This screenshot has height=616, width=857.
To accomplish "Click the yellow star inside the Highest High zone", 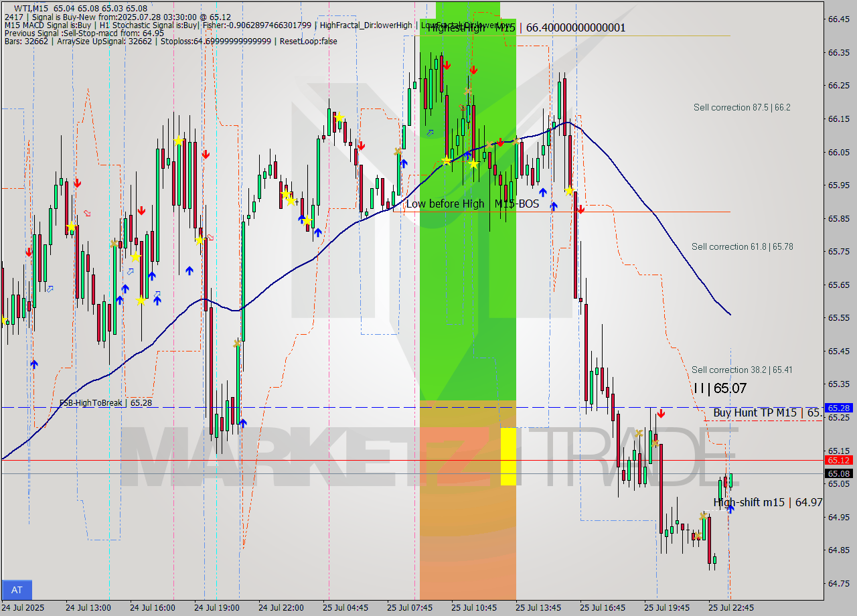I will point(446,161).
